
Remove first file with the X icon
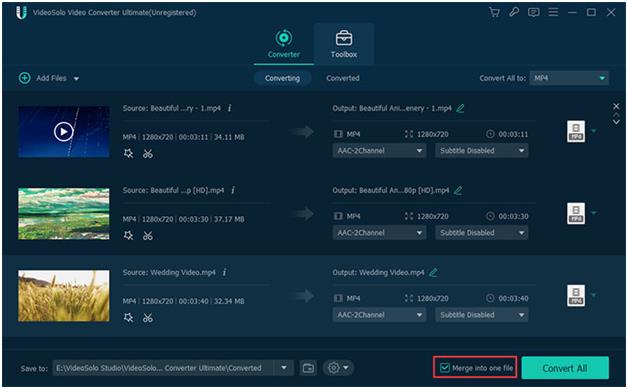tap(616, 106)
